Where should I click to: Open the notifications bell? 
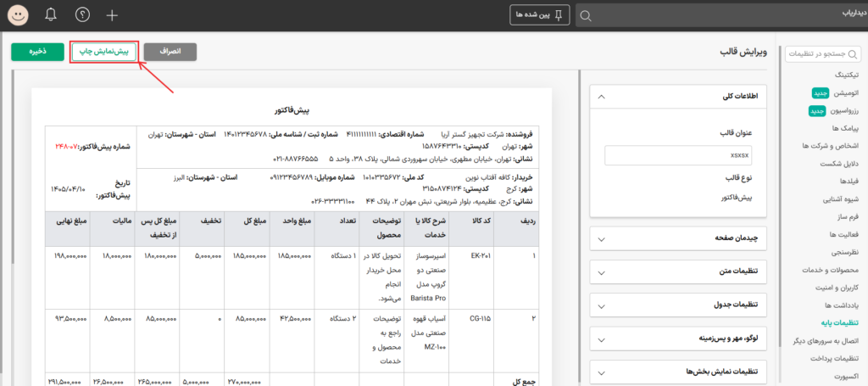coord(51,15)
